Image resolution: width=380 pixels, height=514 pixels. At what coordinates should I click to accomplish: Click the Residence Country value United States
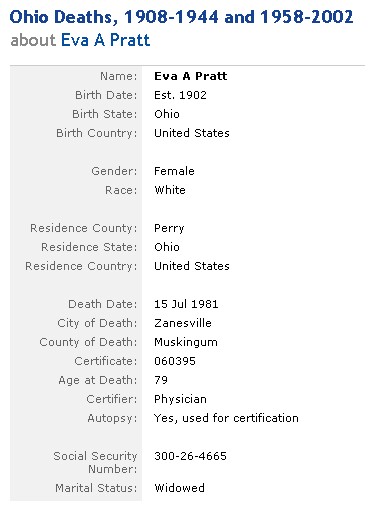192,266
